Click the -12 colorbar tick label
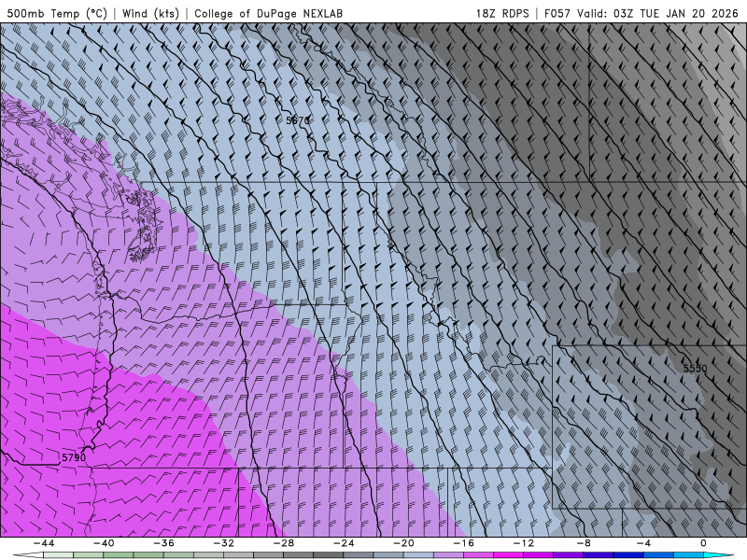Viewport: 747px width, 560px height. click(524, 543)
